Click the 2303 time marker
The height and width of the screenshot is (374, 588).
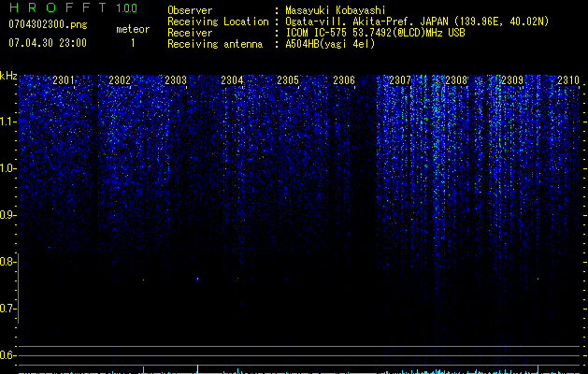(176, 80)
